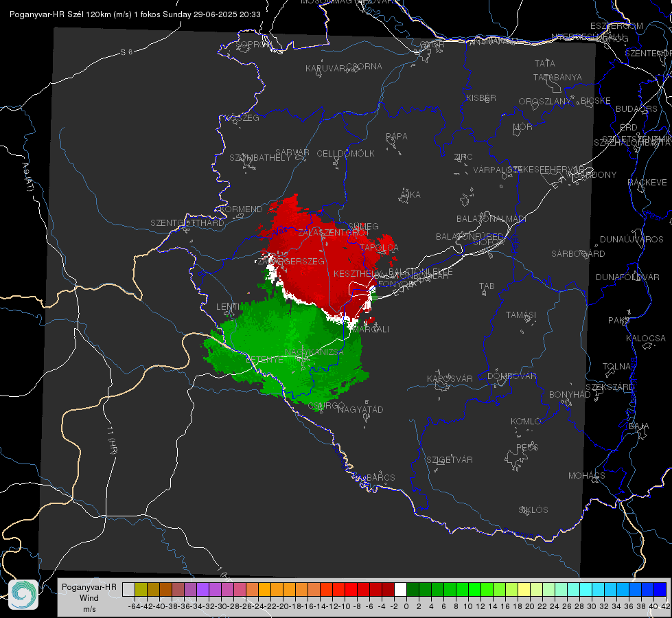Viewport: 672px width, 618px height.
Task: Pick the white swatch between -2 and 0
Action: click(x=400, y=589)
